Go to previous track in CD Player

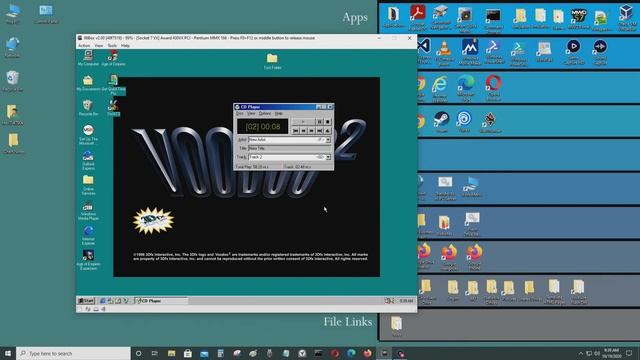[x=296, y=131]
